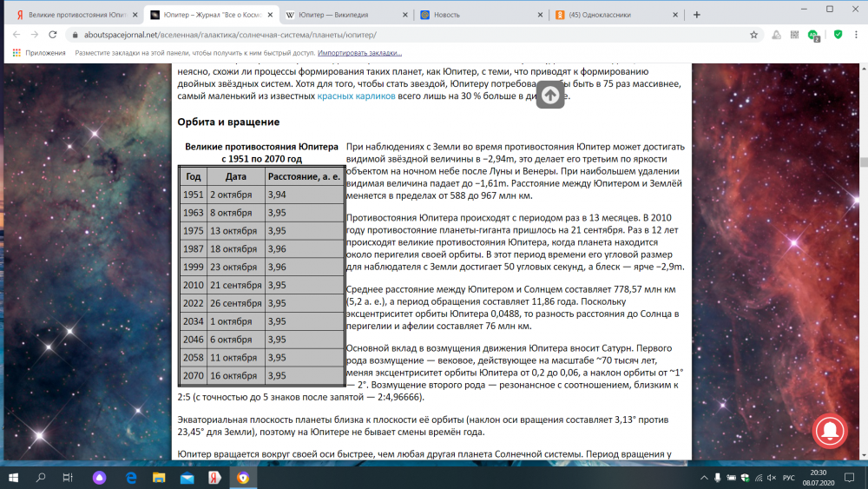Open the Chrome three-dot menu
Screen dimensions: 868x489
857,35
